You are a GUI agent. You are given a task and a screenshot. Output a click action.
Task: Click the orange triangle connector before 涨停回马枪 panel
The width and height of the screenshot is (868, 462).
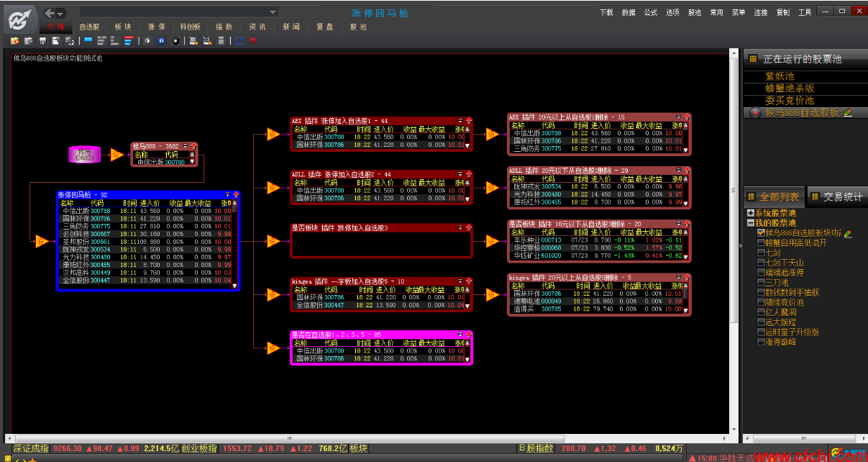[41, 241]
